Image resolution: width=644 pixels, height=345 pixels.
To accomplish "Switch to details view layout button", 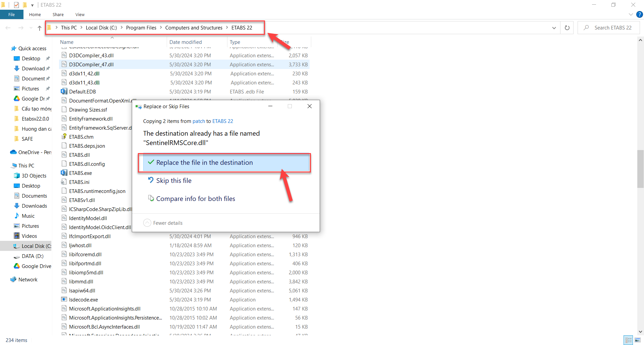I will [x=629, y=340].
